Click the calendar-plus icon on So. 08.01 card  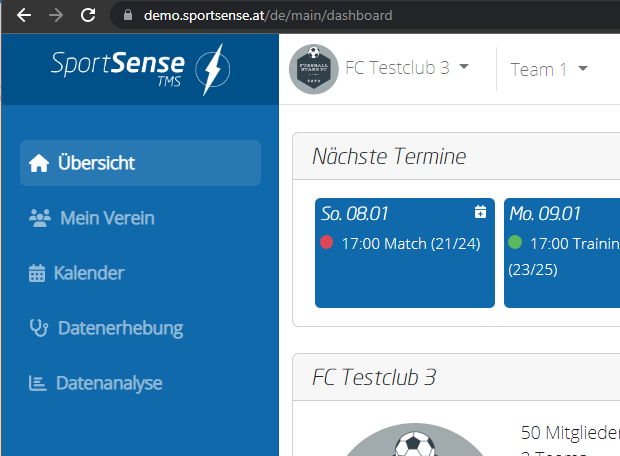[480, 212]
